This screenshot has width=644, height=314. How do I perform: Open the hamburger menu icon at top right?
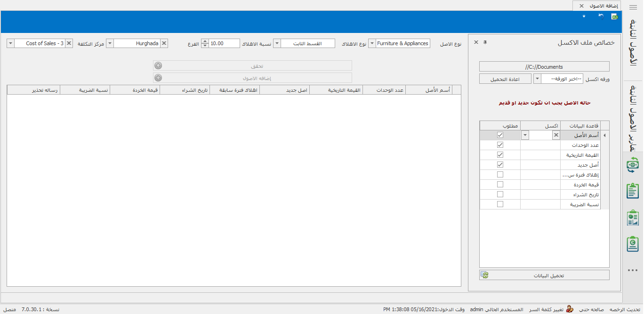coord(633,7)
